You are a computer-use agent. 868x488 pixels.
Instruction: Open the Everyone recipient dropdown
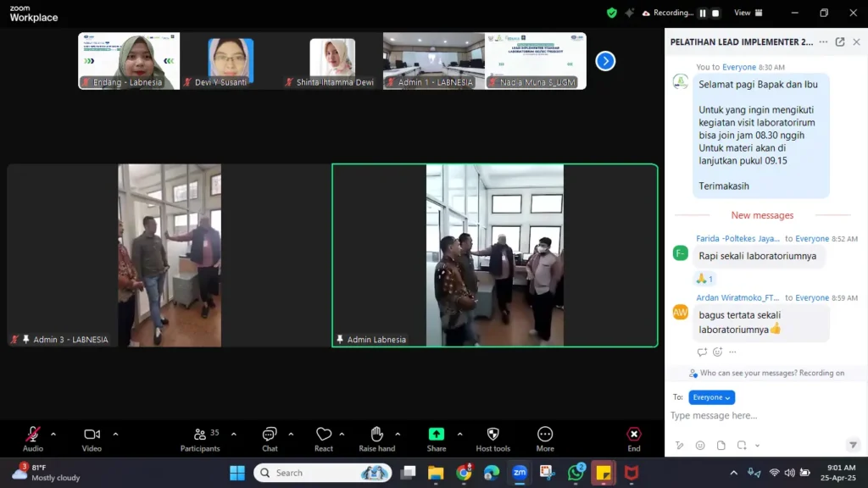click(x=711, y=397)
